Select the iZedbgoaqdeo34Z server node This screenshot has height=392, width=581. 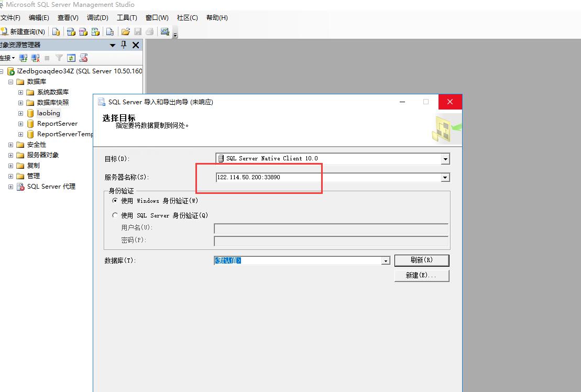[79, 71]
